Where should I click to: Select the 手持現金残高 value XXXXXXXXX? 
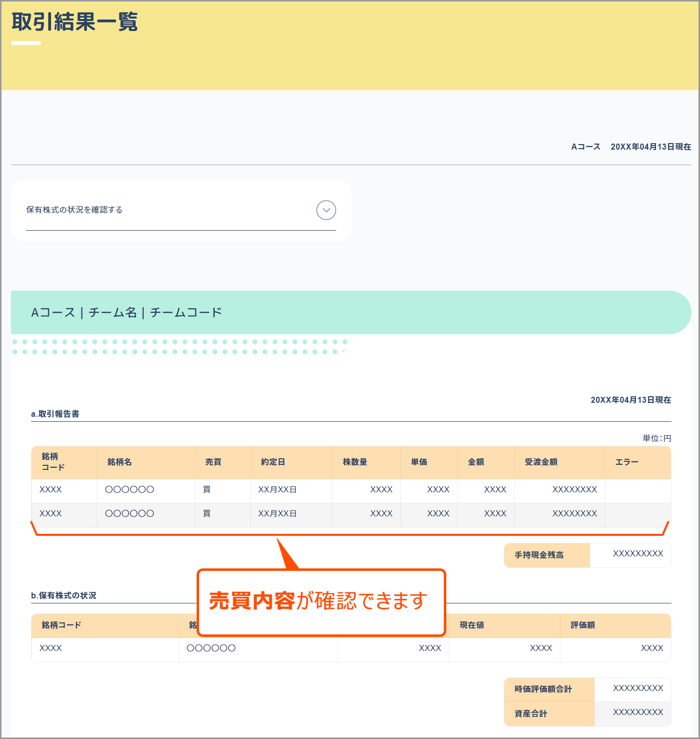638,553
